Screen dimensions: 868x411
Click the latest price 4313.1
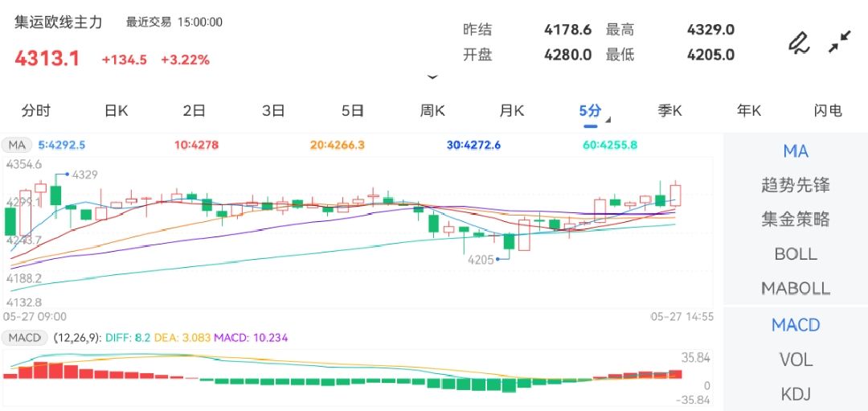click(47, 59)
